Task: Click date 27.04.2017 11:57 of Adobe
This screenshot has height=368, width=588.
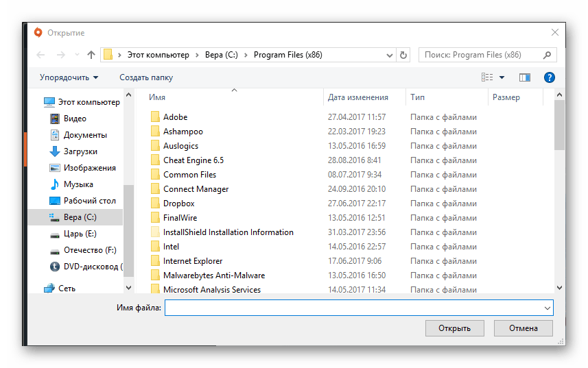Action: pos(357,116)
